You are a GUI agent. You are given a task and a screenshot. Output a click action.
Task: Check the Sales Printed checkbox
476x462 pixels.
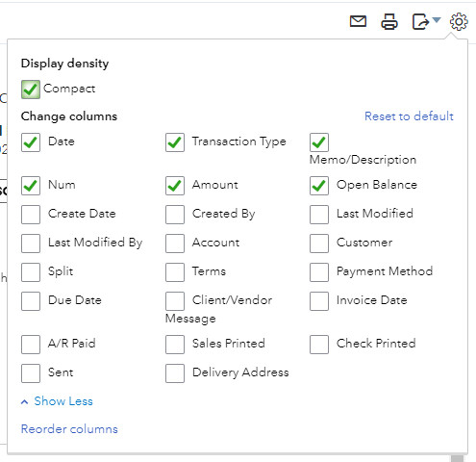click(x=175, y=345)
